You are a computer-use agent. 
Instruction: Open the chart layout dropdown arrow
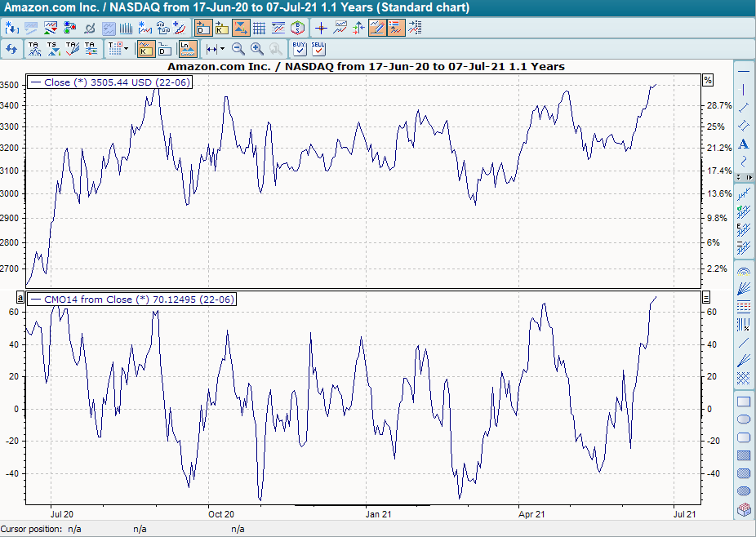coord(126,50)
